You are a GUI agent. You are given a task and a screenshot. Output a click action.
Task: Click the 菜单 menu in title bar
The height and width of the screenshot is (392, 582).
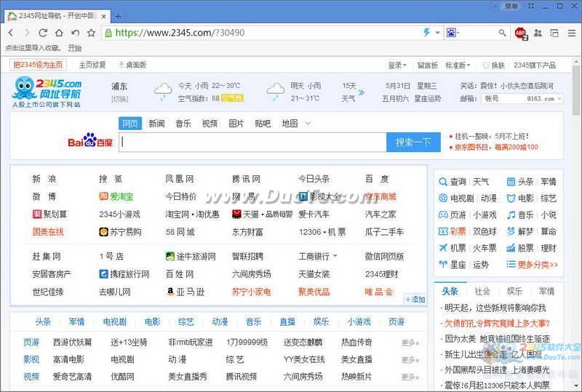511,6
